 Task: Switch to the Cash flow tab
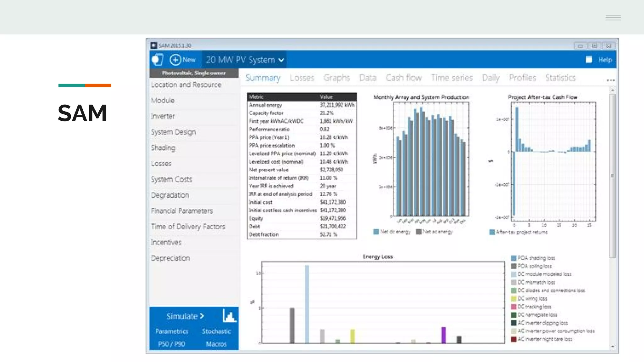403,78
